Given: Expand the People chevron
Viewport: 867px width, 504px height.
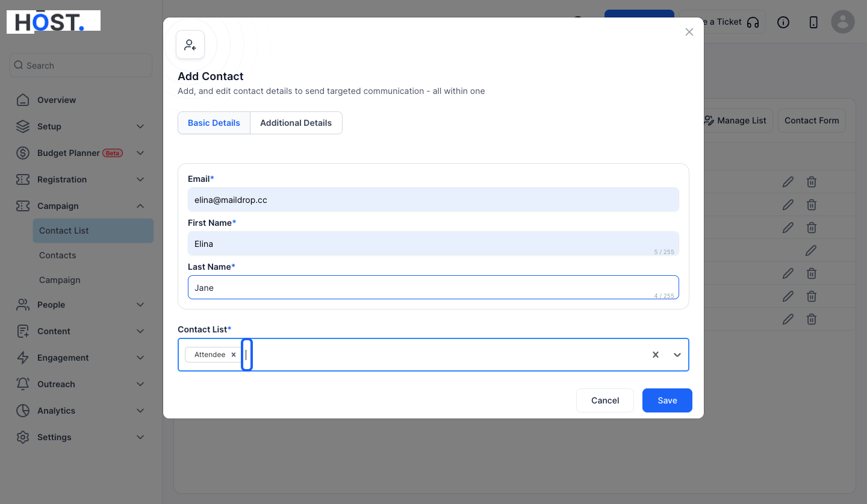Looking at the screenshot, I should pos(140,305).
